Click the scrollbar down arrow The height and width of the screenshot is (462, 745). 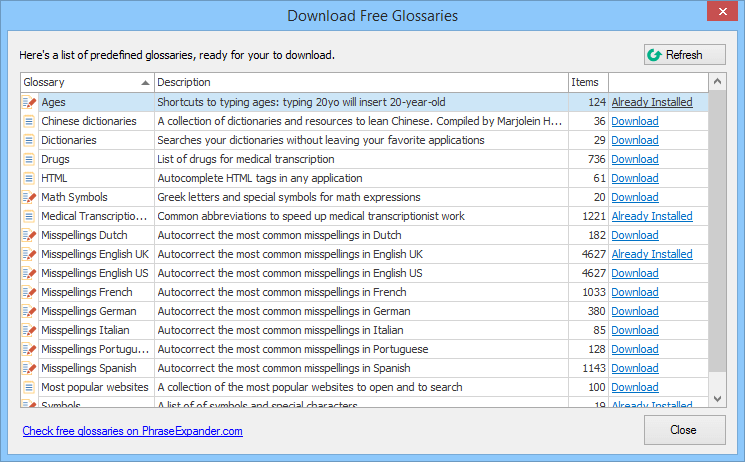click(717, 399)
